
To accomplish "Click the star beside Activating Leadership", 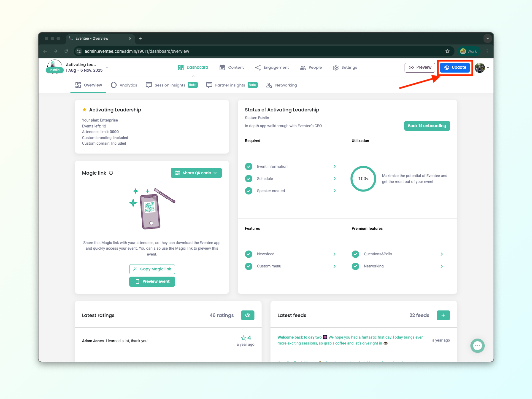I will [x=84, y=110].
